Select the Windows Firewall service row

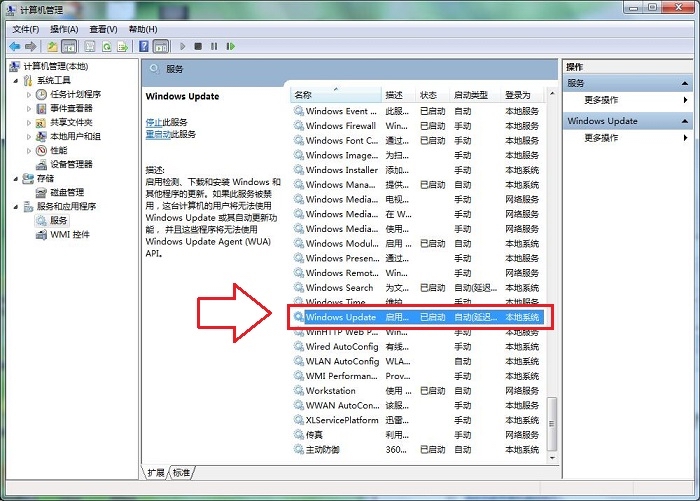(340, 126)
